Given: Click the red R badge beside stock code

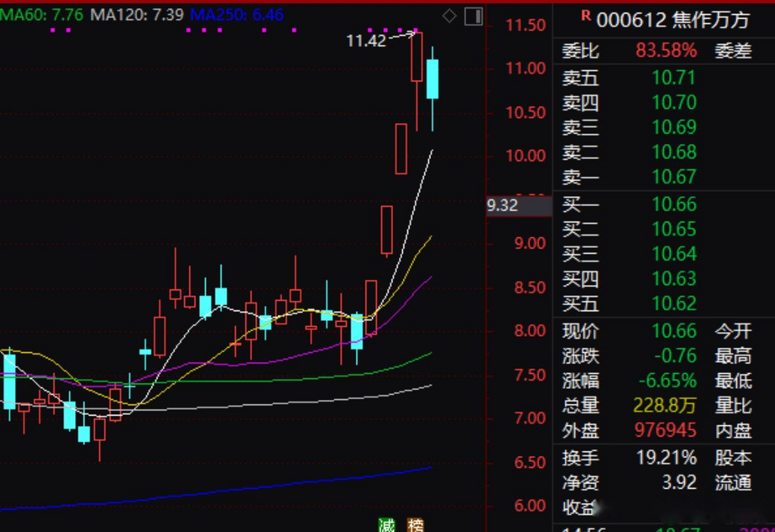Looking at the screenshot, I should (x=586, y=16).
